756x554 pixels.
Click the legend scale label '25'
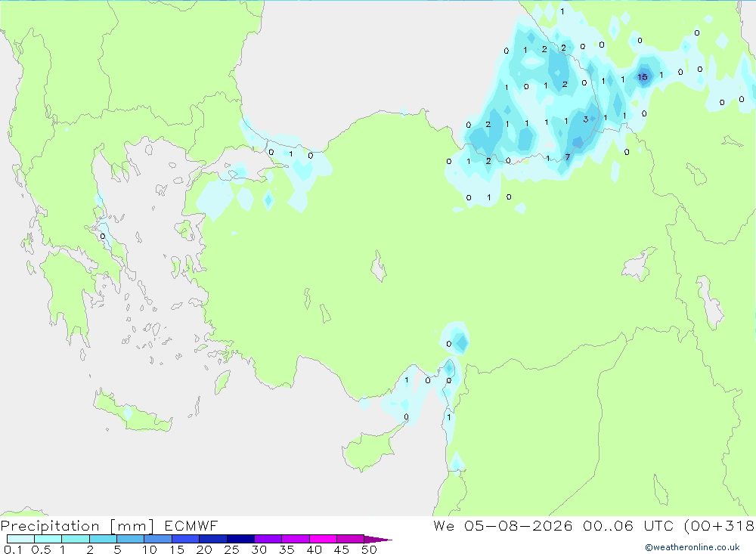231,549
